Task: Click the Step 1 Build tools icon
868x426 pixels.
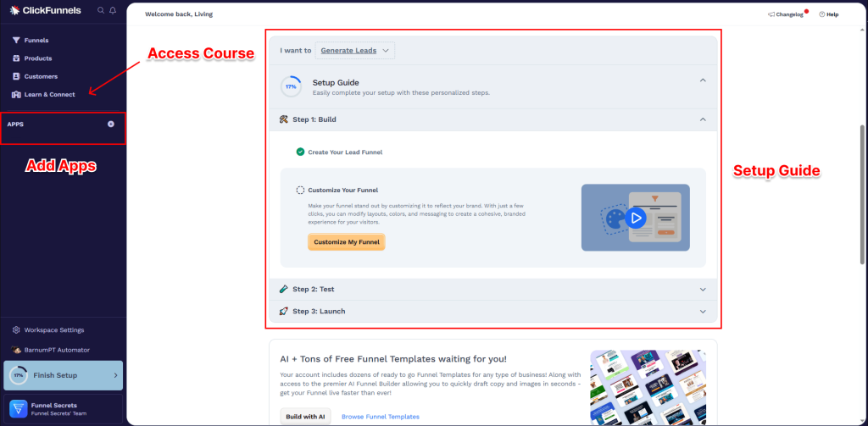Action: (284, 119)
